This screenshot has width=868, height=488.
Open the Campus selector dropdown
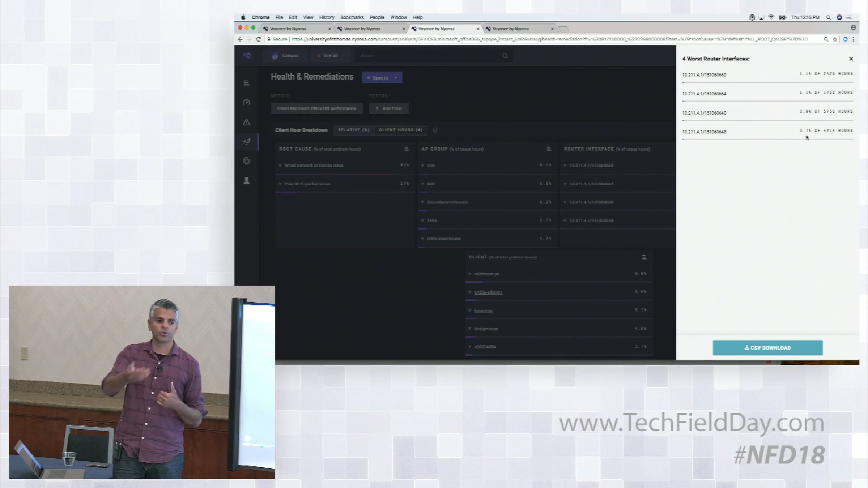285,56
